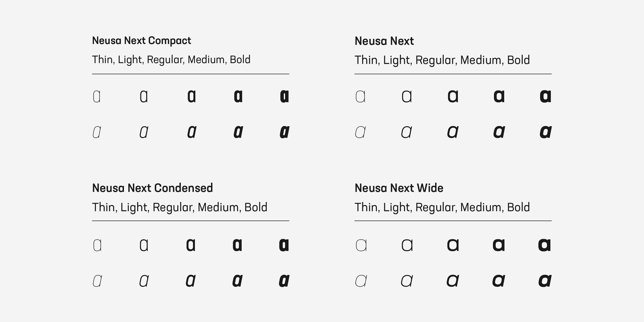Click the Bold italic 'a' in Neusa Next Condensed
The width and height of the screenshot is (644, 322).
284,281
